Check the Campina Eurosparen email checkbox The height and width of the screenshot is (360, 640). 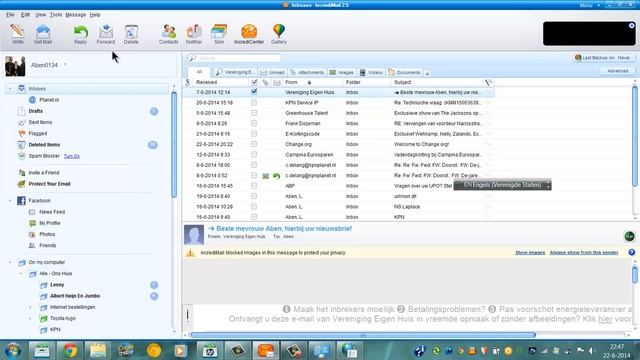point(254,155)
